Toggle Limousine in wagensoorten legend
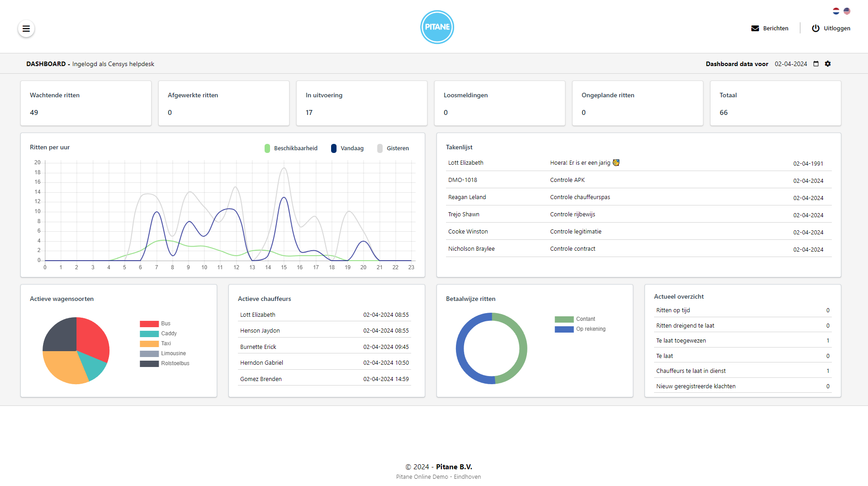The width and height of the screenshot is (868, 486). click(163, 353)
